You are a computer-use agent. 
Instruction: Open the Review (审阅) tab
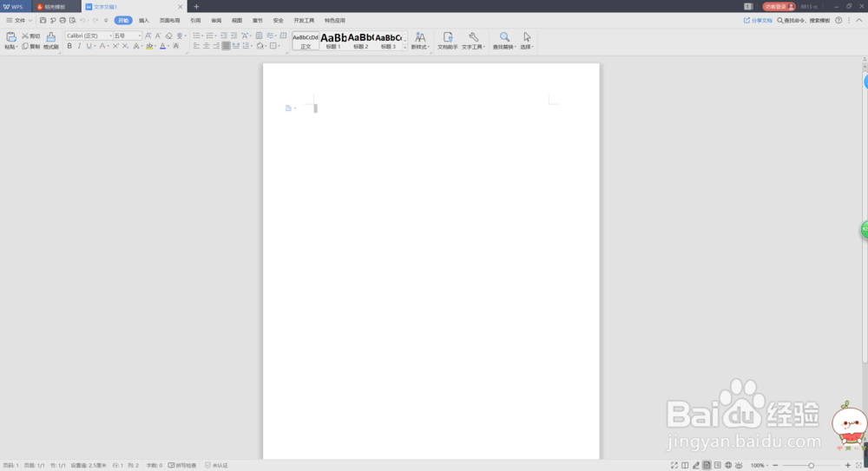point(216,21)
